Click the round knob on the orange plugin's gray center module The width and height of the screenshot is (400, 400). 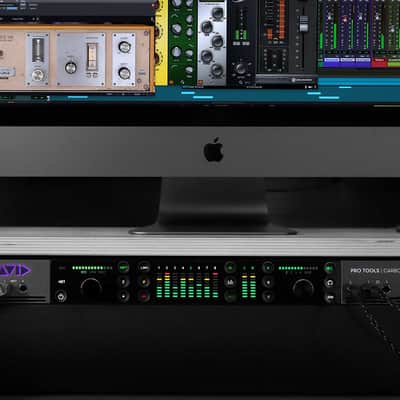(71, 68)
